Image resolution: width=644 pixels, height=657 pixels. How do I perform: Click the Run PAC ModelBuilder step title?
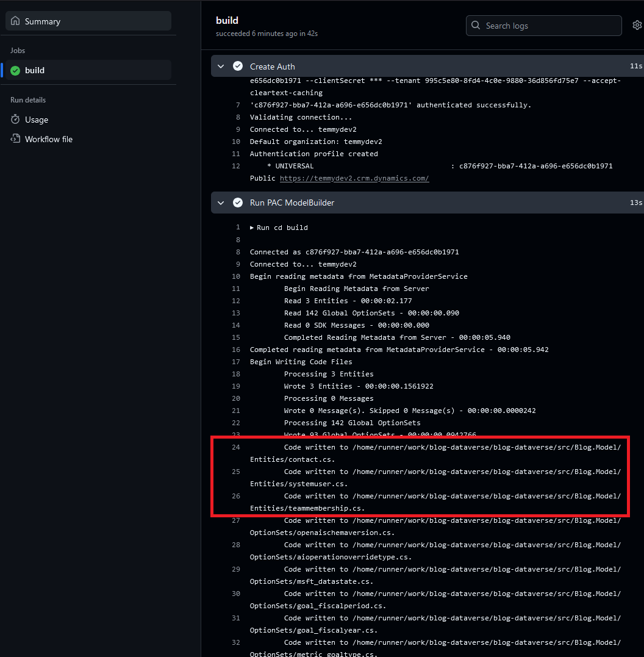(292, 203)
